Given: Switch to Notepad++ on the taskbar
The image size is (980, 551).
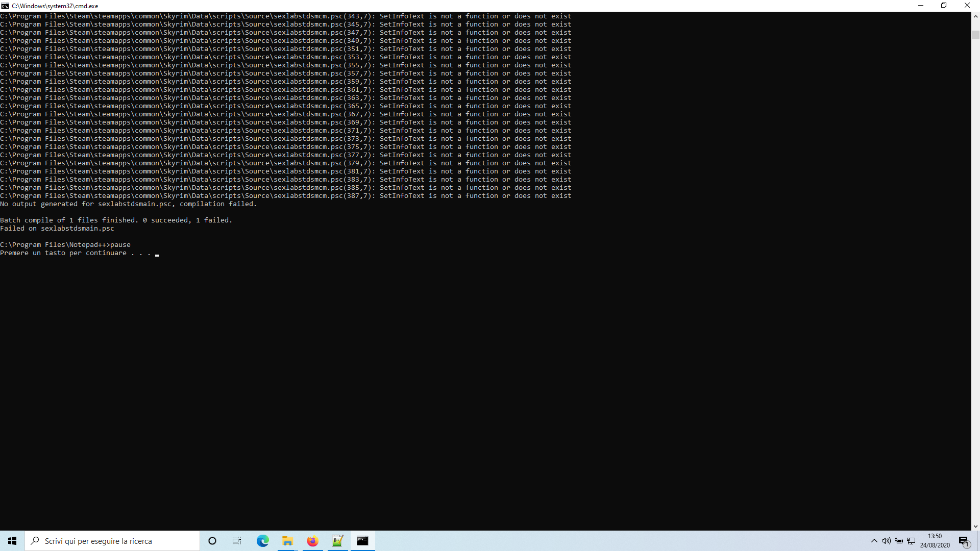Looking at the screenshot, I should pyautogui.click(x=337, y=541).
